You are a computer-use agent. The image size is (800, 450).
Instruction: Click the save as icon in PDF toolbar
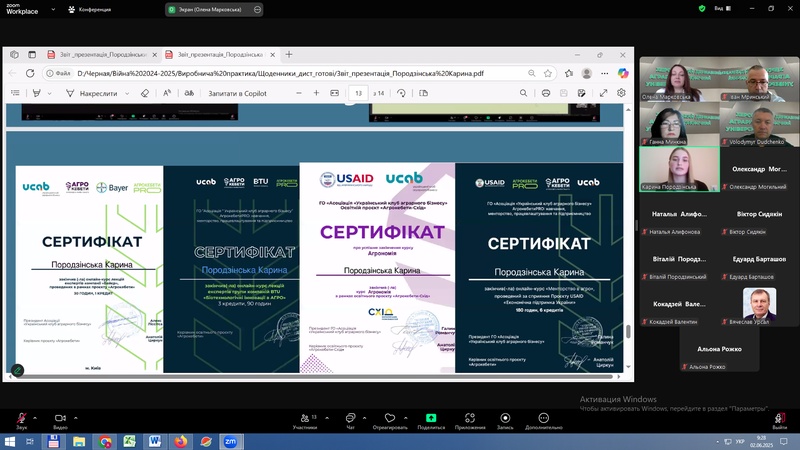coord(582,93)
